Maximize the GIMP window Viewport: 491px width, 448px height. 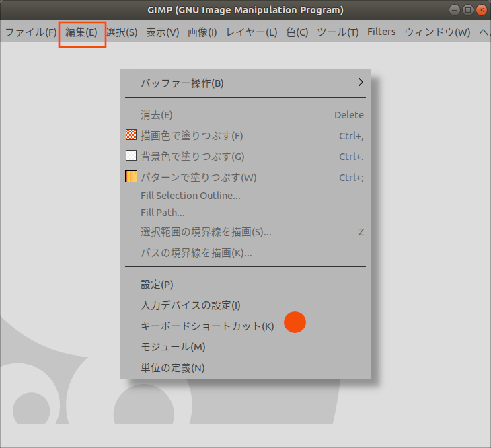click(x=468, y=10)
